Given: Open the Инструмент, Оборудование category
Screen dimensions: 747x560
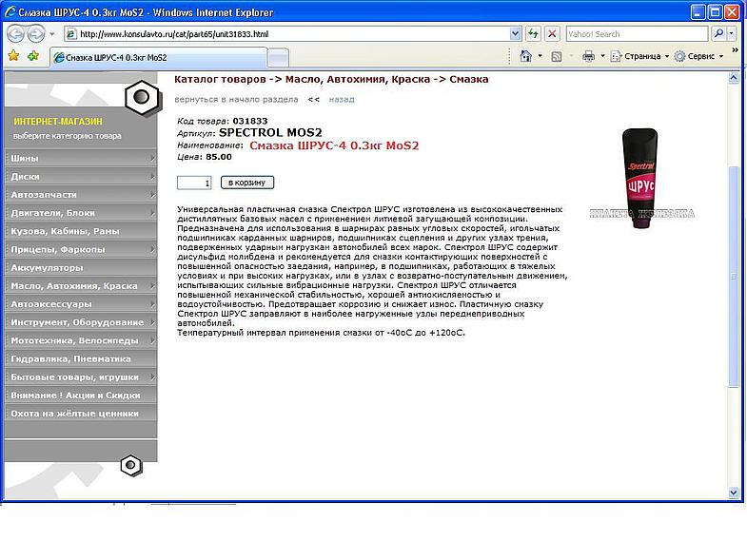Looking at the screenshot, I should pyautogui.click(x=81, y=322).
